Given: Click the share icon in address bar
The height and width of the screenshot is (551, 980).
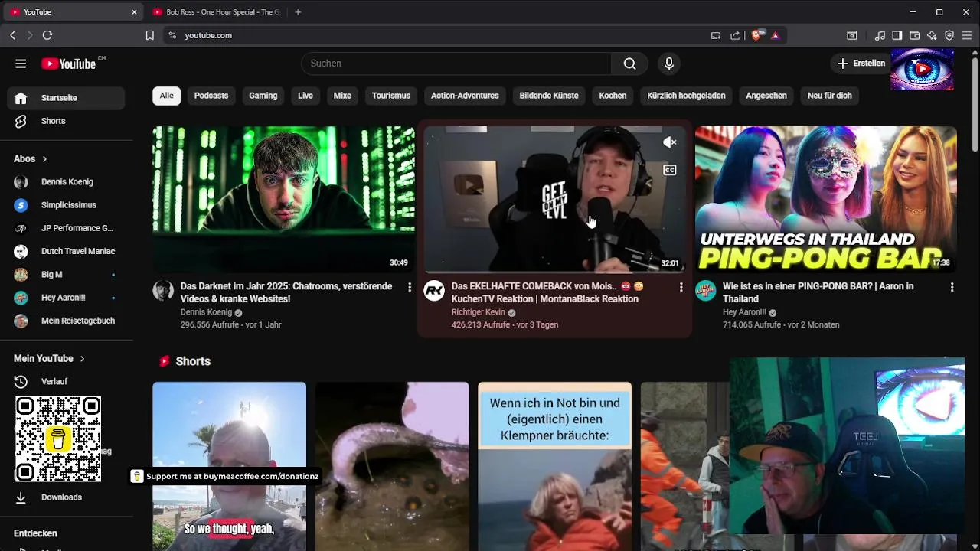Looking at the screenshot, I should [736, 35].
